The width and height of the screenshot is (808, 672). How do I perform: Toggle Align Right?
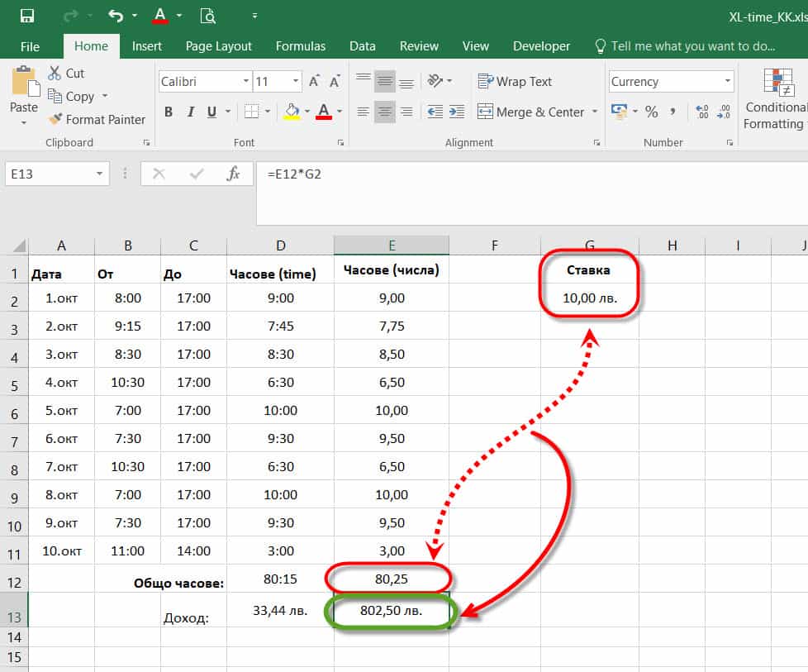click(406, 112)
